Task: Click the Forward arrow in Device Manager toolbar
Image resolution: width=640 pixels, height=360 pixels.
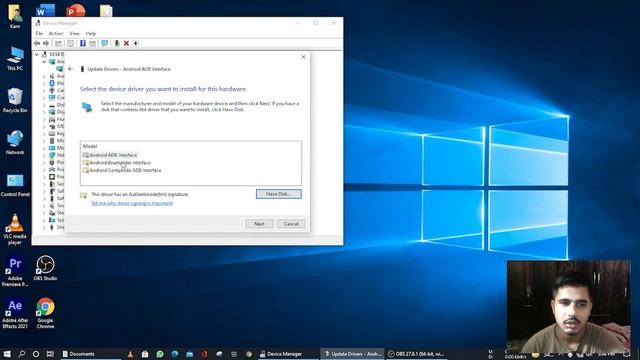Action: [x=46, y=43]
